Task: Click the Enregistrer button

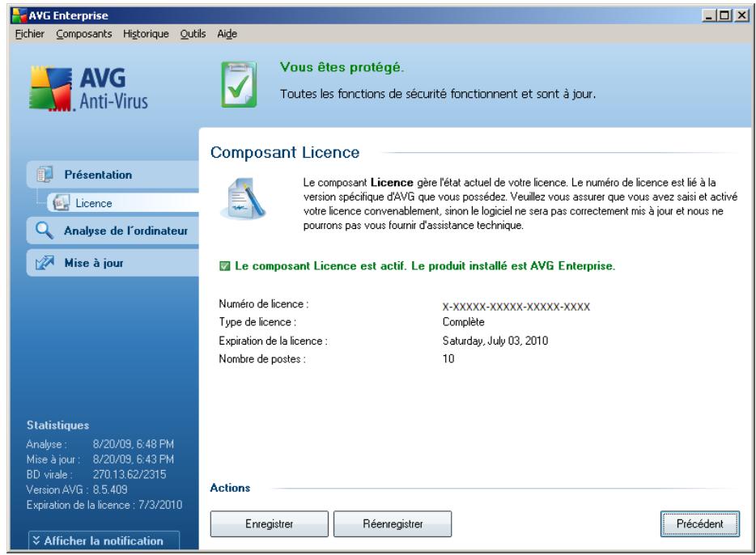Action: 269,523
